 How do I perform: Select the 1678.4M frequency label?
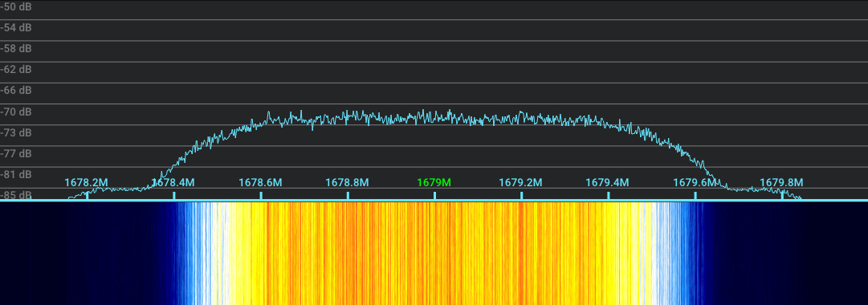pyautogui.click(x=173, y=183)
